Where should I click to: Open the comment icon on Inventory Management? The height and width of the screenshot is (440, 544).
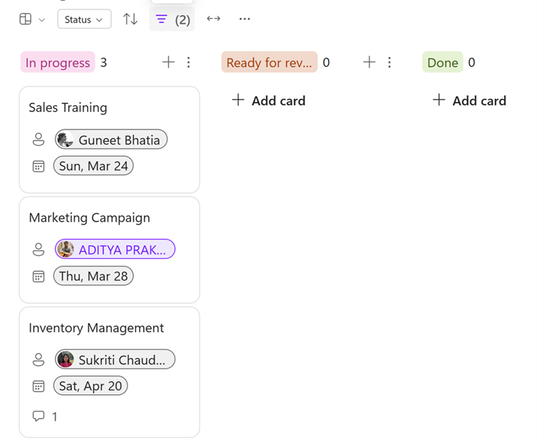[38, 416]
